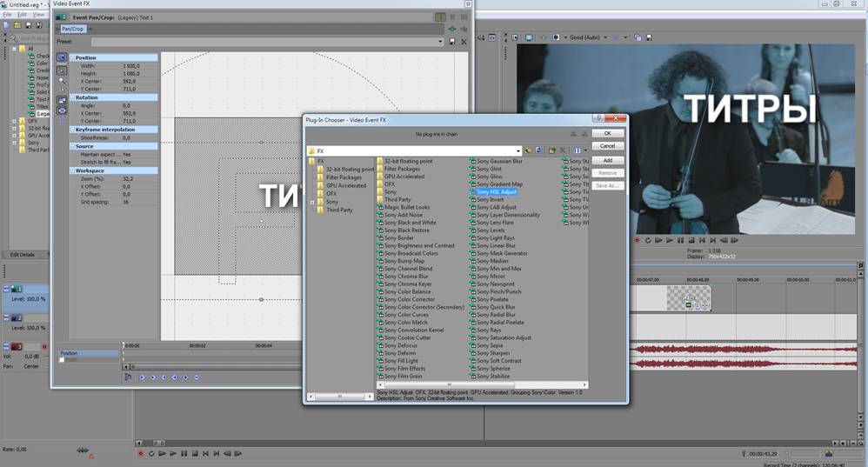Click the Sony Gaussian Blur plug-in icon
The image size is (868, 467).
473,162
